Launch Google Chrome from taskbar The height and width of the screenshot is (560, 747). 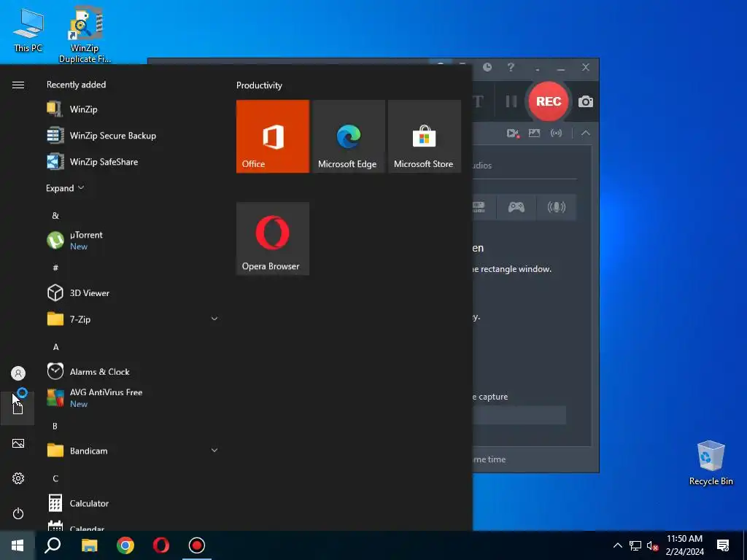pyautogui.click(x=125, y=545)
